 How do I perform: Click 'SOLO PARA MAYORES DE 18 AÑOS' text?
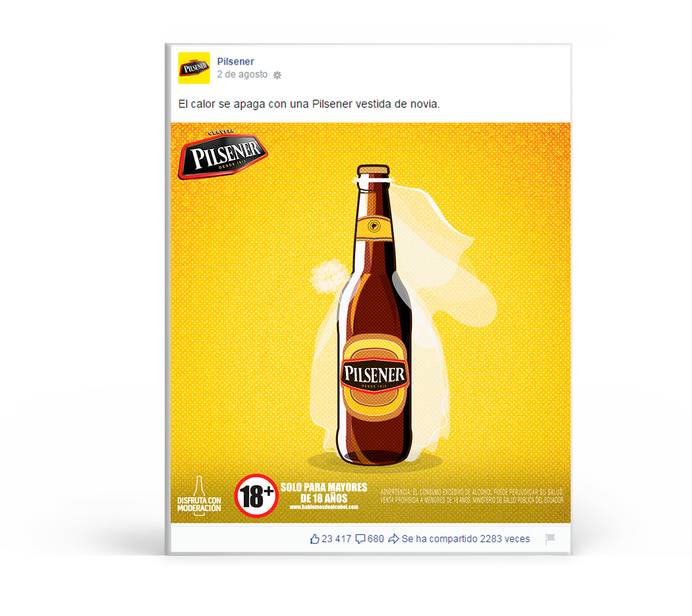(324, 493)
